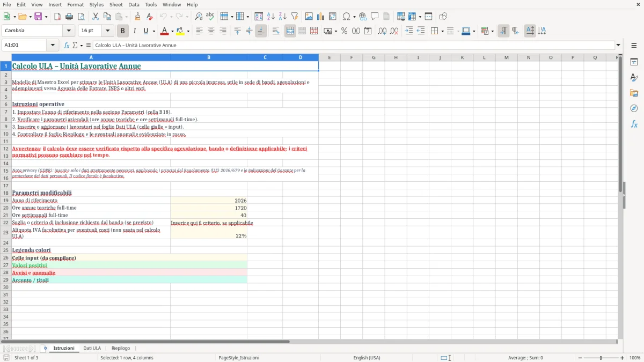
Task: Open the font name dropdown
Action: [68, 31]
